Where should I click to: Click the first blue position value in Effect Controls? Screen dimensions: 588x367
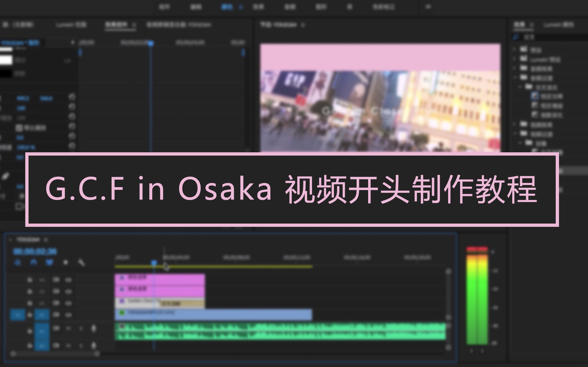tap(23, 98)
